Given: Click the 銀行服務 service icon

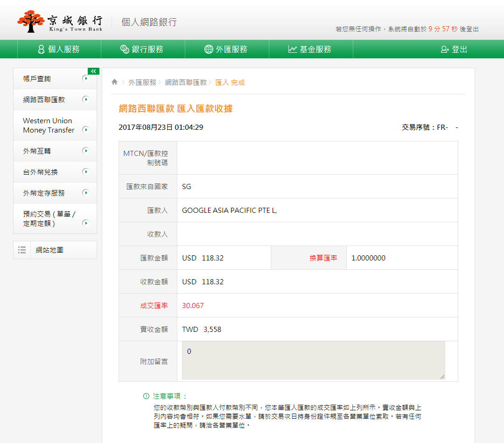Looking at the screenshot, I should pyautogui.click(x=124, y=49).
